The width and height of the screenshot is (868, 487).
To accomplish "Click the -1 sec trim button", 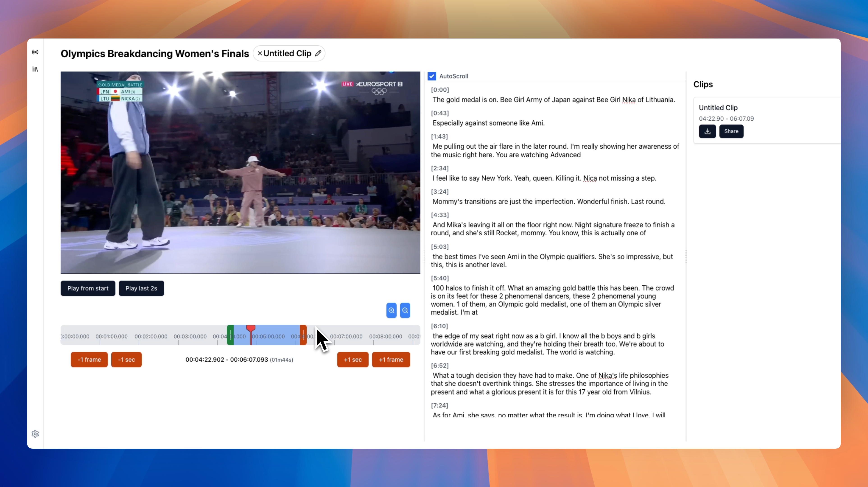I will 126,359.
